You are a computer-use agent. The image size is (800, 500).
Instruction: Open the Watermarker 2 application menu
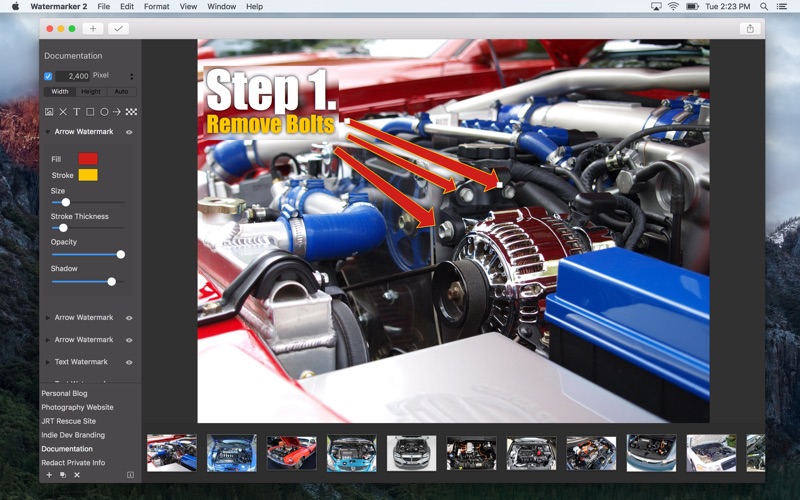pos(59,6)
